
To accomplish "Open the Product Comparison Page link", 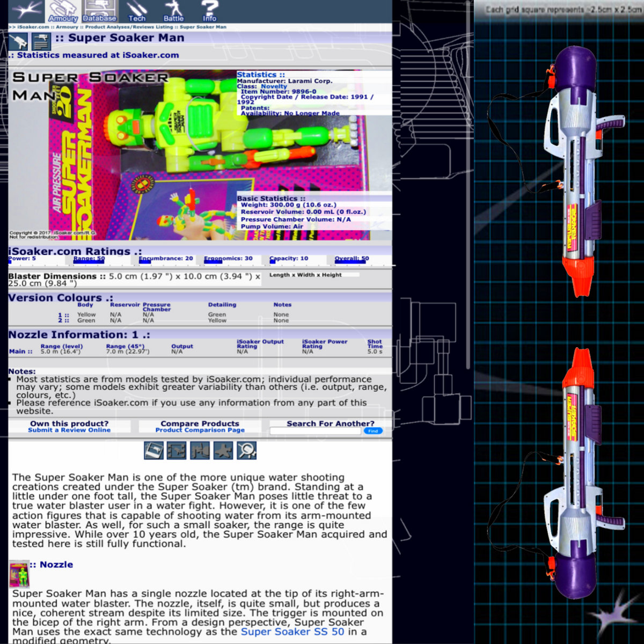I will [x=200, y=430].
